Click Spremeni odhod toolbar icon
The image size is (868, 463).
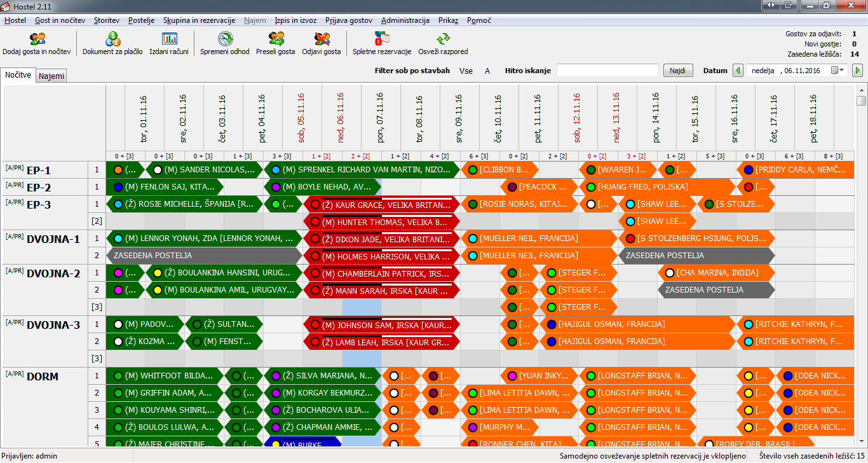(x=225, y=39)
